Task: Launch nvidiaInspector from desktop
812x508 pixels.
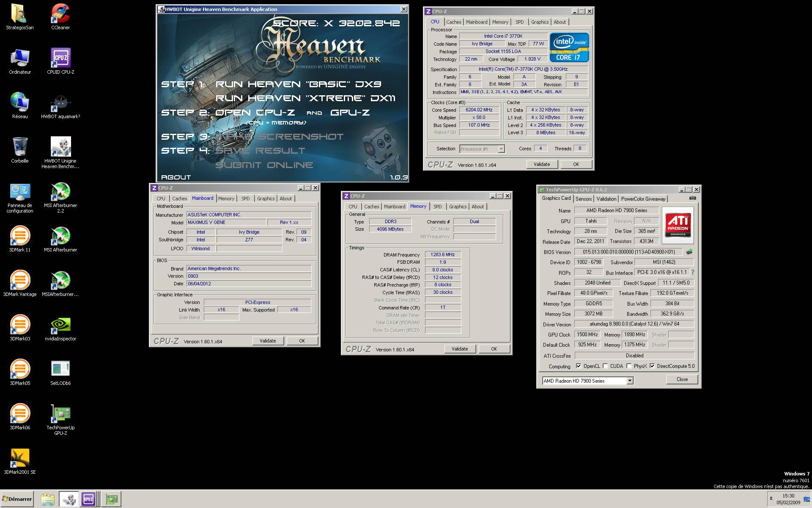Action: [60, 328]
